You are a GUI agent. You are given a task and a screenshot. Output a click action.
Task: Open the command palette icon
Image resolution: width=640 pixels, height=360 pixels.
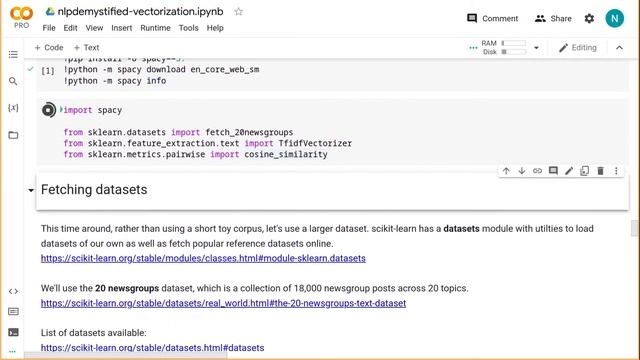pos(13,311)
